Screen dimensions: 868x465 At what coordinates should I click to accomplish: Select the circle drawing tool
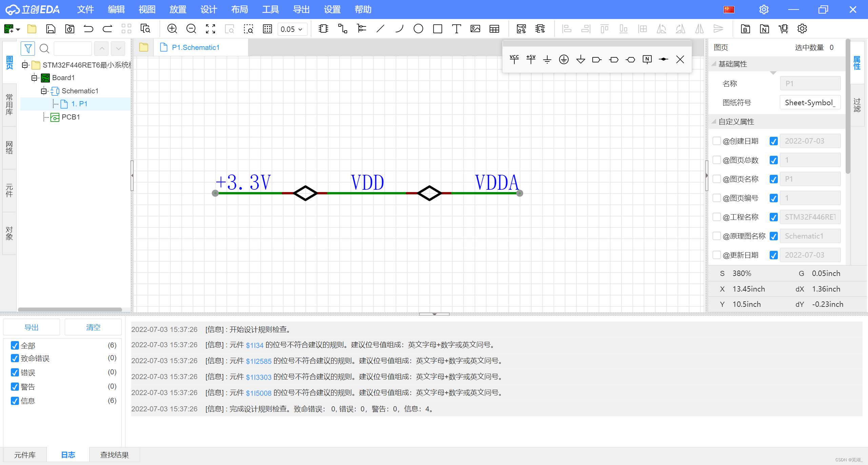[418, 29]
